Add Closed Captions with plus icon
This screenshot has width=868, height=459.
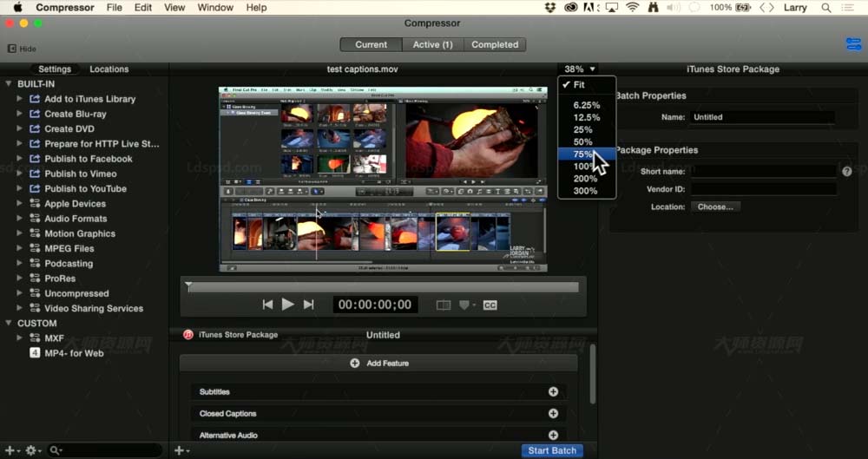coord(553,413)
